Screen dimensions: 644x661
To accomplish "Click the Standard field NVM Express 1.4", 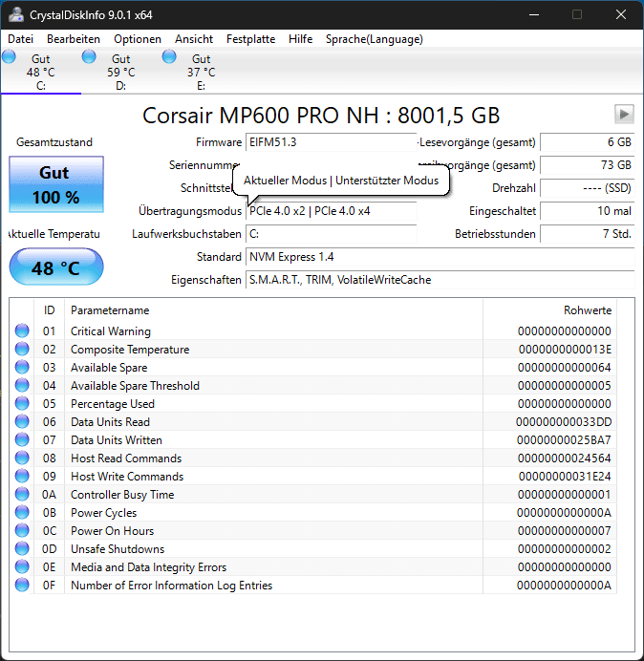I will (440, 257).
